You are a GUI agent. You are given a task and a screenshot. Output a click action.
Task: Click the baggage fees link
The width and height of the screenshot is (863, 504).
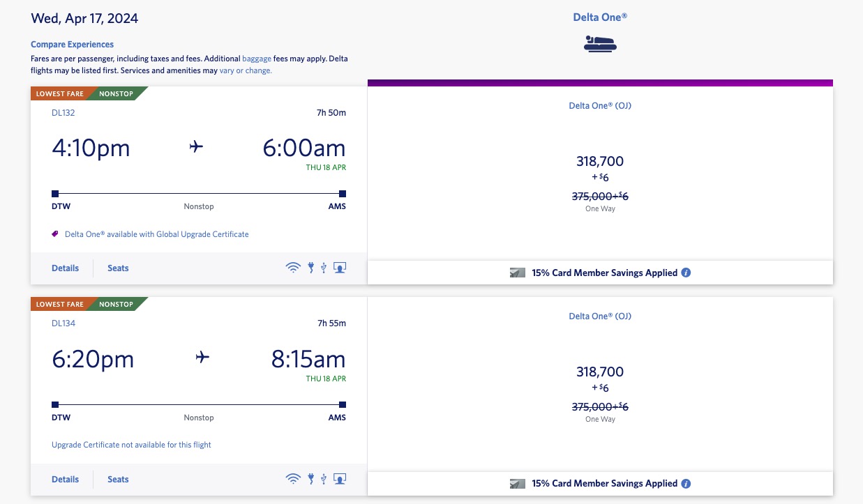point(257,59)
